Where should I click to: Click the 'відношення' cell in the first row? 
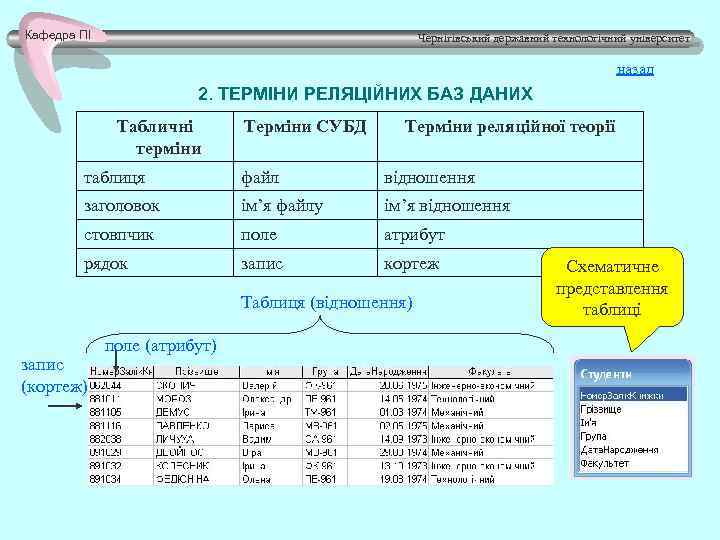pyautogui.click(x=510, y=177)
